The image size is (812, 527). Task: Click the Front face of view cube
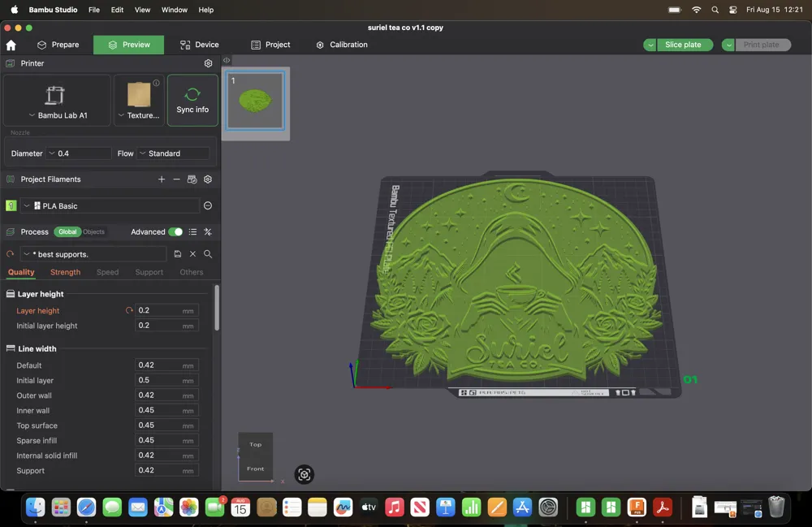click(255, 469)
